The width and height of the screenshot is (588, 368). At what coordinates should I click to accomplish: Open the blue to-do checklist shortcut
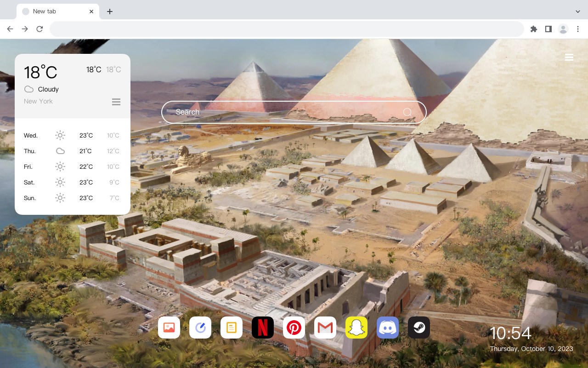tap(200, 328)
